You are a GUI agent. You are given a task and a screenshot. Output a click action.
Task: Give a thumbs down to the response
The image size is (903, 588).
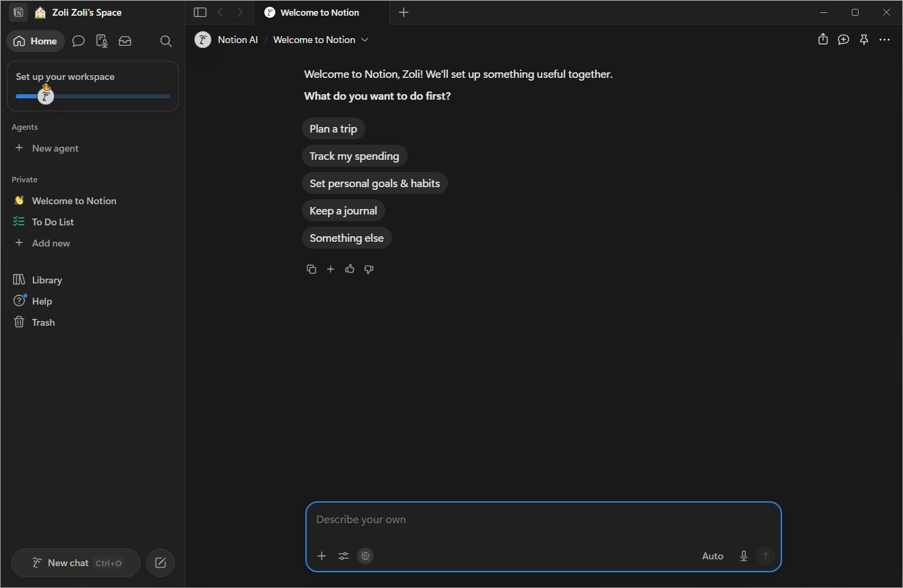pos(369,269)
